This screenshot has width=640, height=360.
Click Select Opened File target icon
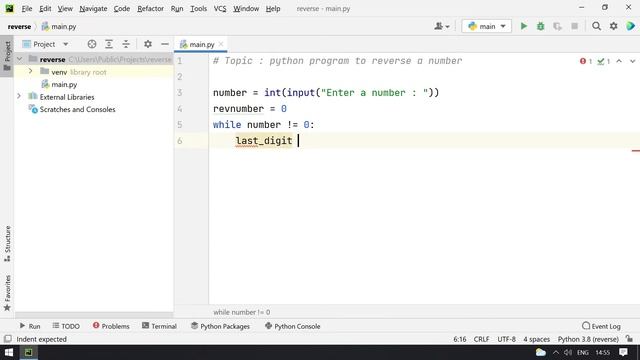pyautogui.click(x=92, y=44)
